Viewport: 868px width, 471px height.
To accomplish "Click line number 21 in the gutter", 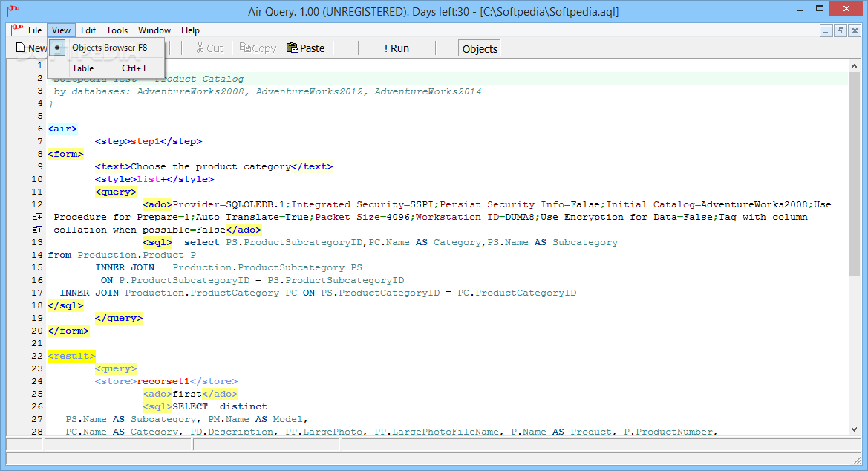I will coord(36,343).
